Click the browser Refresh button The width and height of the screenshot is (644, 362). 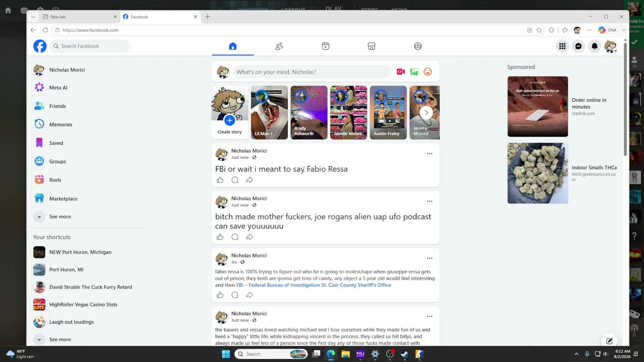[x=45, y=30]
